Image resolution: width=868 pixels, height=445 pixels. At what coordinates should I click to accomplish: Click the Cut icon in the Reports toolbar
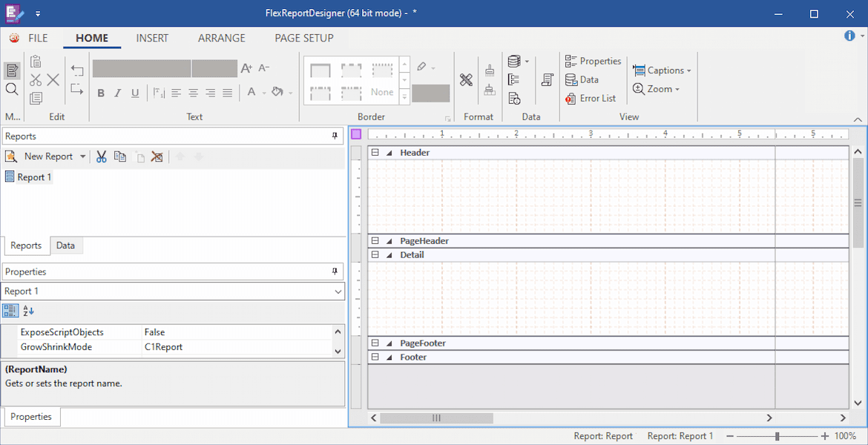click(101, 156)
